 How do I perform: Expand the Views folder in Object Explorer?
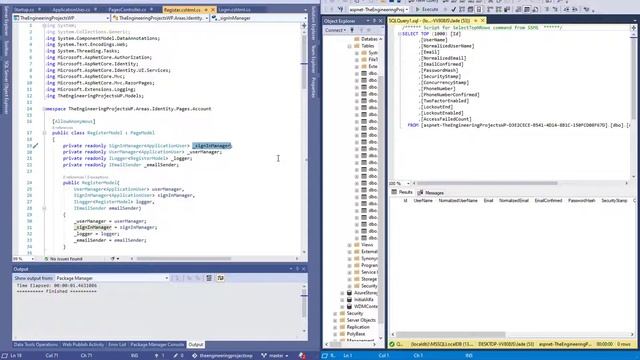[x=349, y=245]
